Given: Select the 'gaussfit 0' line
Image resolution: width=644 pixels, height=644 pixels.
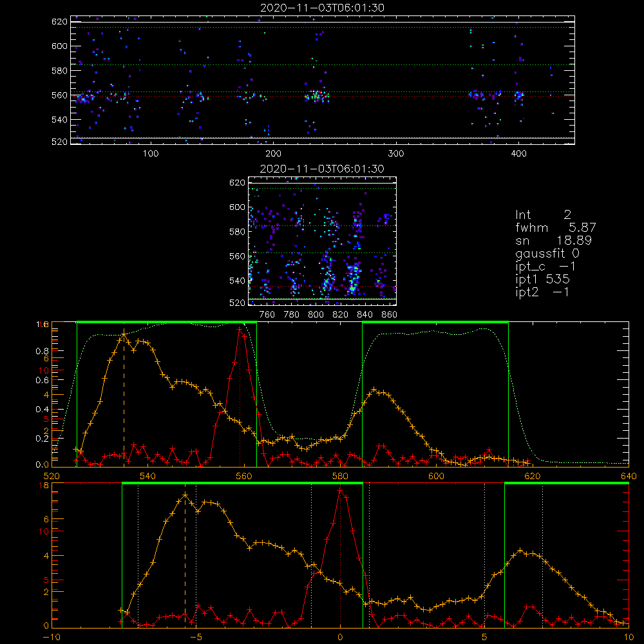Looking at the screenshot, I should click(547, 253).
